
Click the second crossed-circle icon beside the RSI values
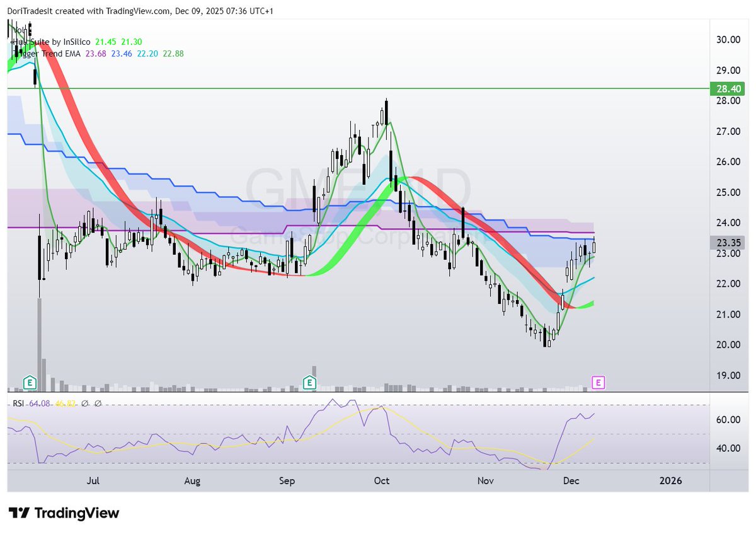[x=98, y=403]
